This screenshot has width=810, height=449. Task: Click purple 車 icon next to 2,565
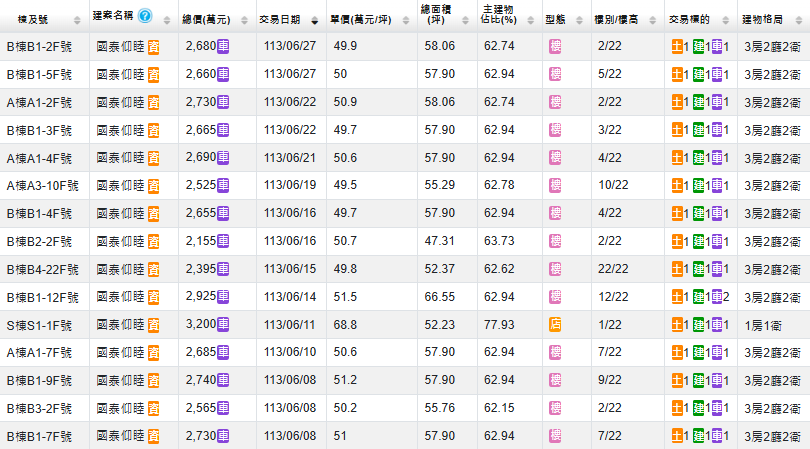pyautogui.click(x=223, y=408)
